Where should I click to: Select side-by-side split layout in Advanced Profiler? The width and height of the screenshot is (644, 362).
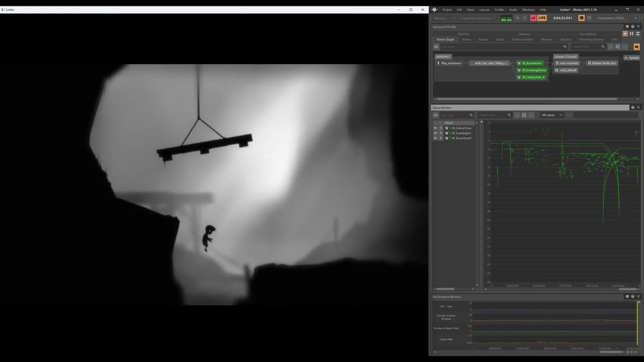[631, 34]
